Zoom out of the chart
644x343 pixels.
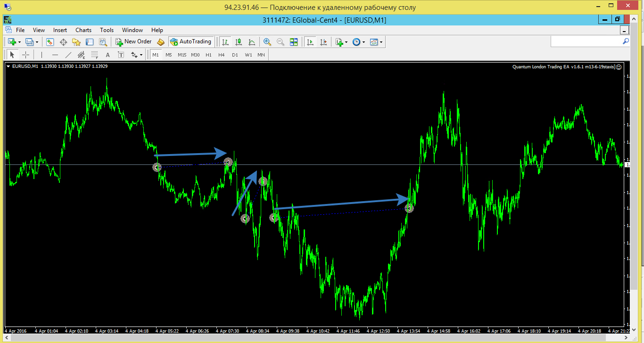[x=281, y=42]
